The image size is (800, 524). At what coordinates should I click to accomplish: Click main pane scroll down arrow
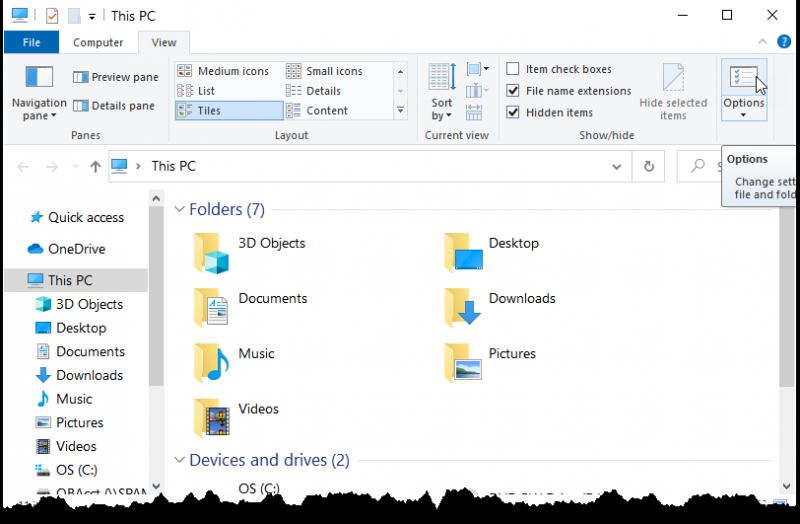pos(786,486)
